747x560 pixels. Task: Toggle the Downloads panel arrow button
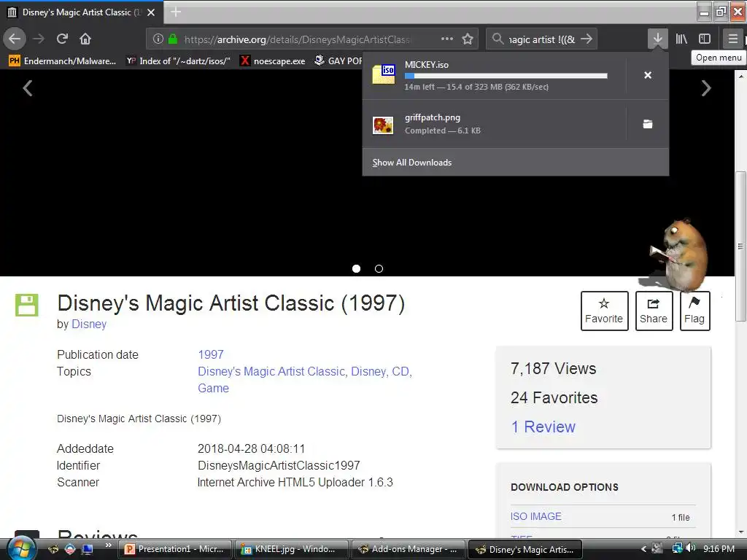[657, 39]
